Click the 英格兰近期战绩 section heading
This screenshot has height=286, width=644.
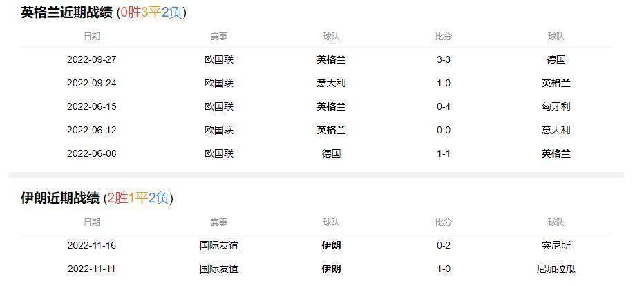coord(68,12)
